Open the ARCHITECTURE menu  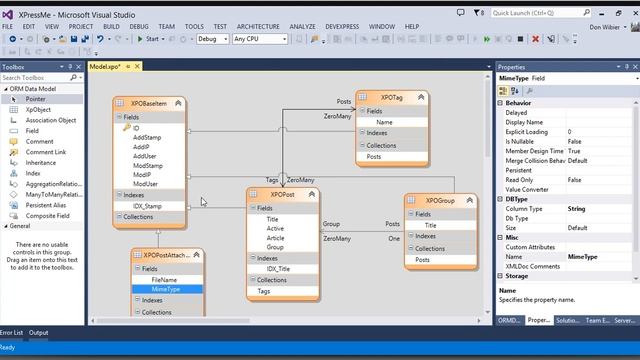pos(258,27)
